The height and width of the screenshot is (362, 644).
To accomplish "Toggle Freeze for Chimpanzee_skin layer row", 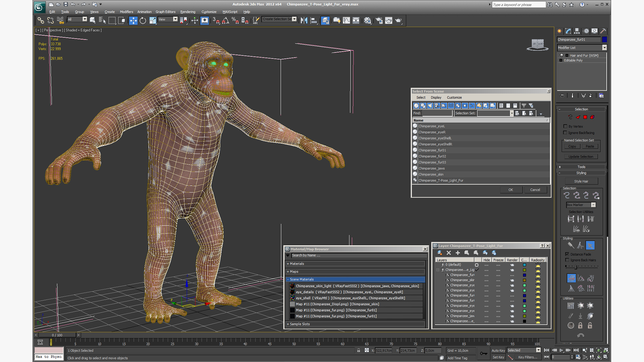I will [498, 280].
